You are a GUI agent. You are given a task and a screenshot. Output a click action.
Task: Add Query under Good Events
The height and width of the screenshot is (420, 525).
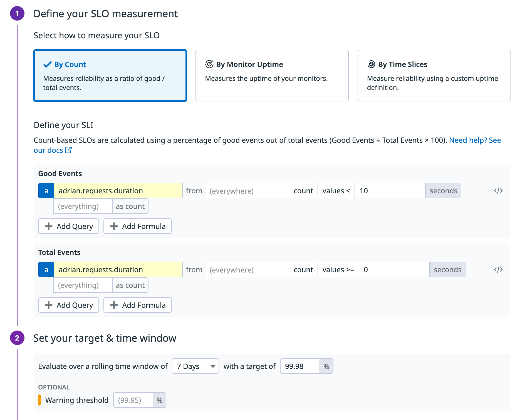[x=69, y=226]
